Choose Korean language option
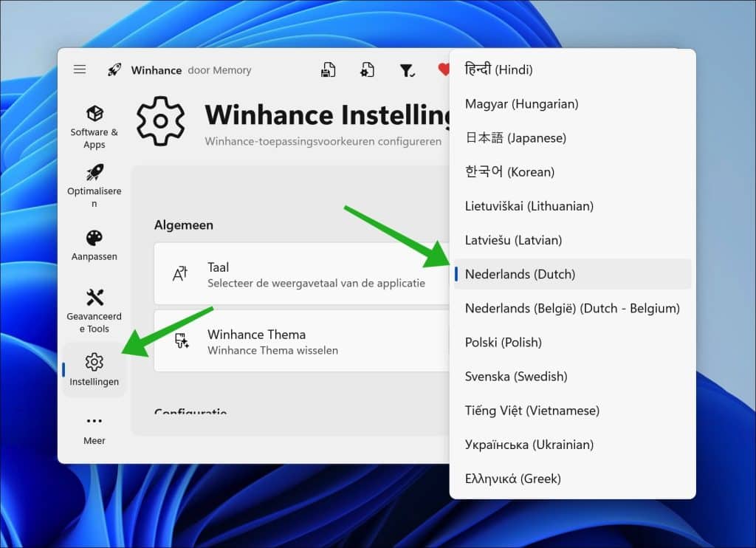 tap(572, 172)
